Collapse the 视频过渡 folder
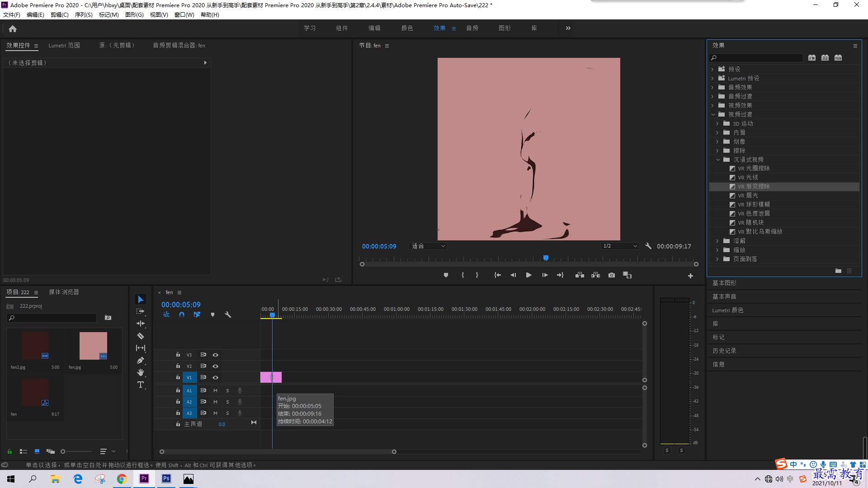Image resolution: width=868 pixels, height=488 pixels. tap(713, 115)
